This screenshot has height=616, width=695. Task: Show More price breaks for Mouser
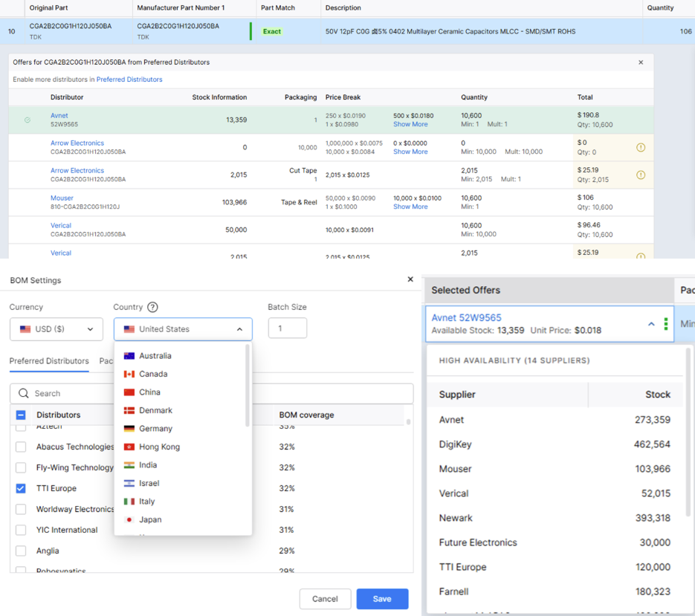pyautogui.click(x=410, y=207)
